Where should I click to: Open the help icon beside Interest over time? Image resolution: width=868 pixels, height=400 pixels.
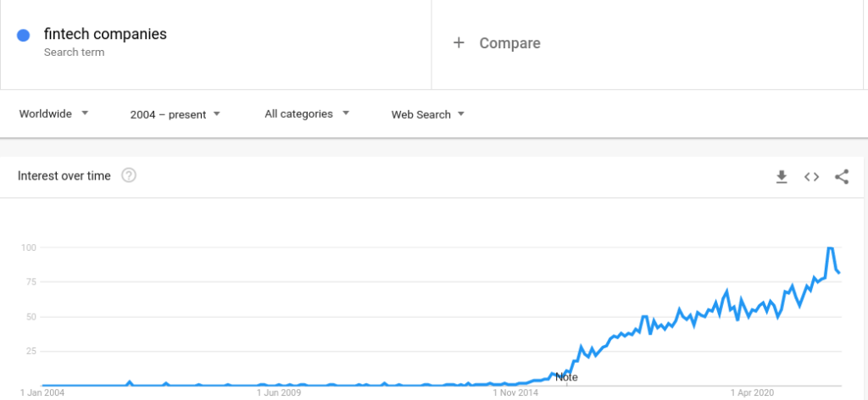pos(129,176)
